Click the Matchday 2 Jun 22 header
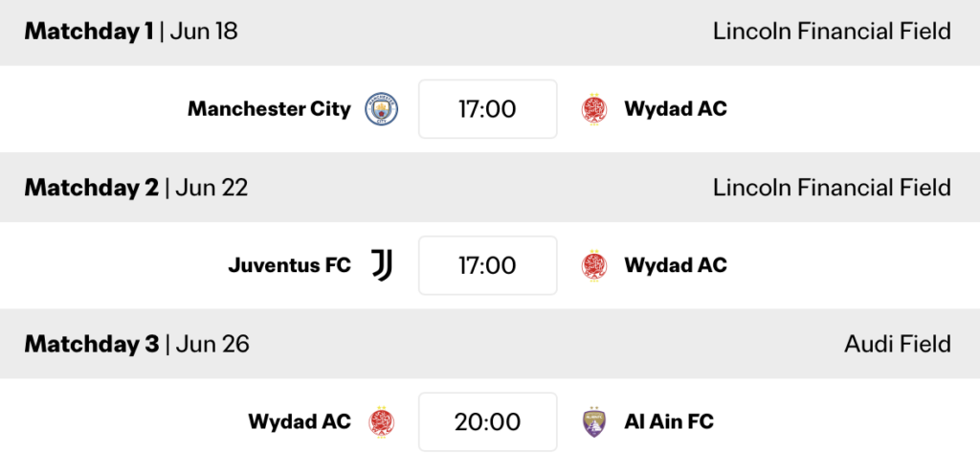980x476 pixels. pyautogui.click(x=136, y=188)
